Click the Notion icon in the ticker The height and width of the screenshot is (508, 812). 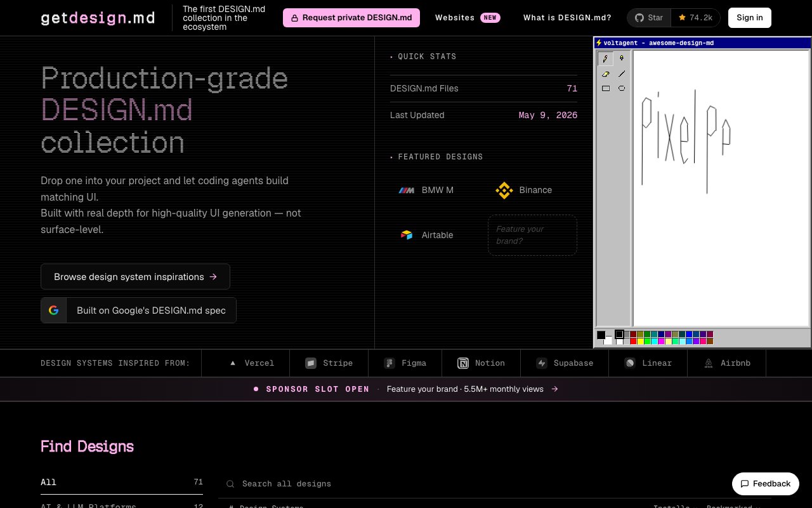click(x=463, y=363)
